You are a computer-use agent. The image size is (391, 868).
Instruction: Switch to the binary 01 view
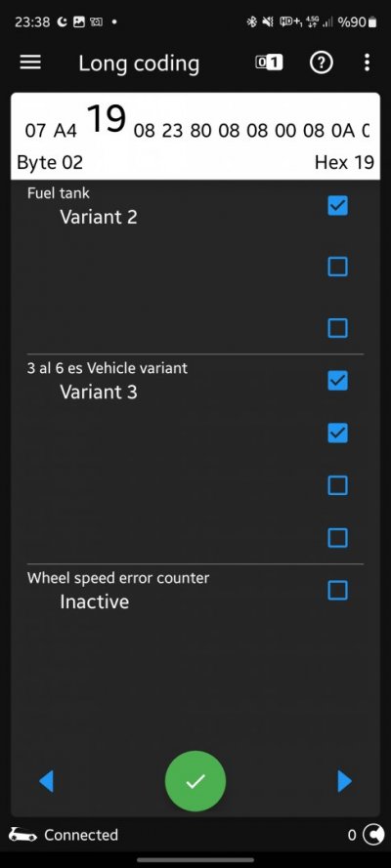click(x=269, y=63)
